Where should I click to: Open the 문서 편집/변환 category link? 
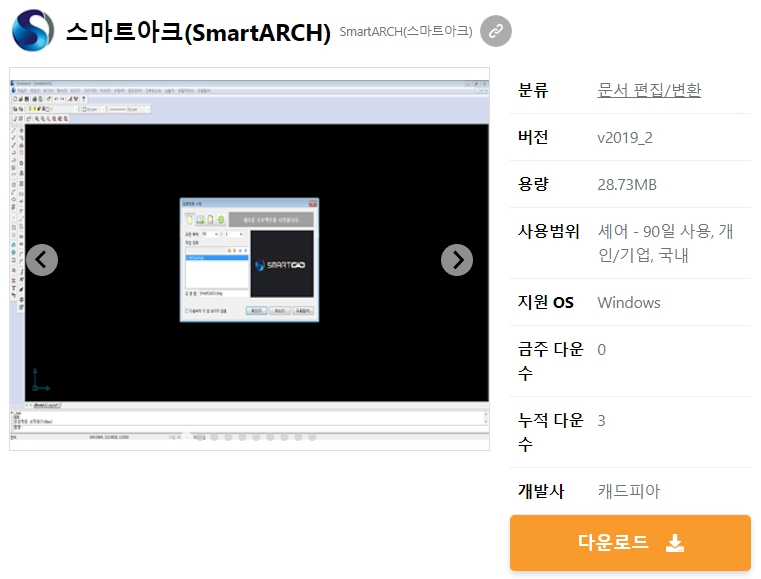(x=649, y=90)
